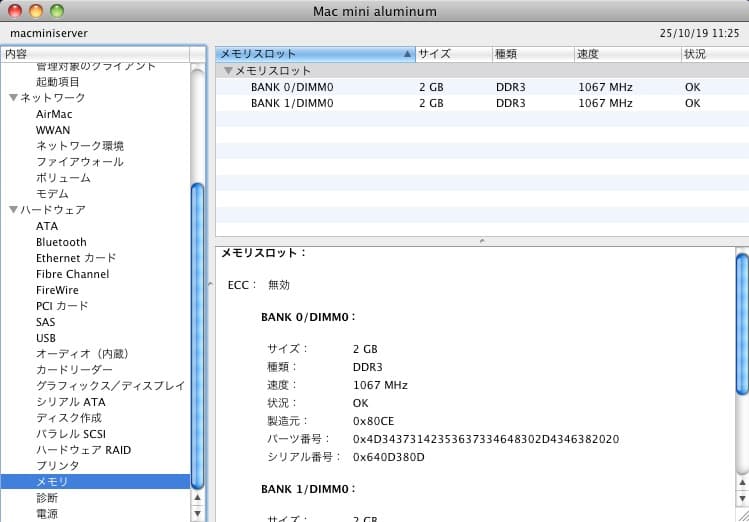This screenshot has height=522, width=749.
Task: Click serial number 0x640D380D
Action: (388, 457)
